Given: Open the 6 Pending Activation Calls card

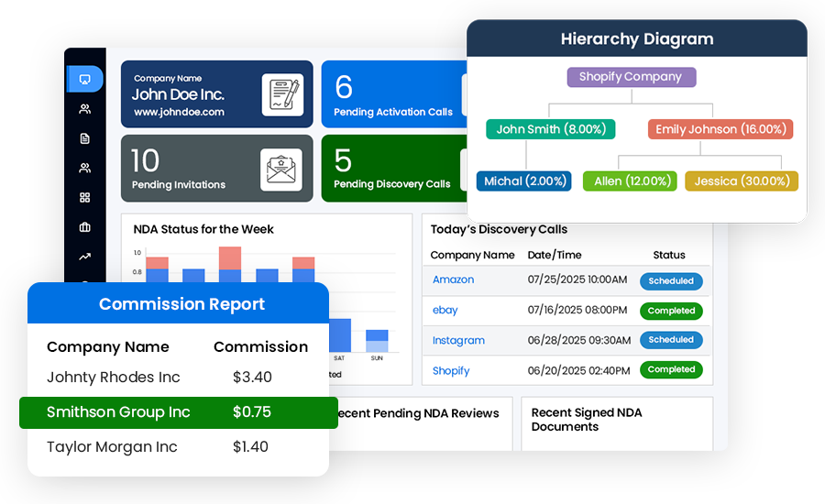Looking at the screenshot, I should pos(394,94).
